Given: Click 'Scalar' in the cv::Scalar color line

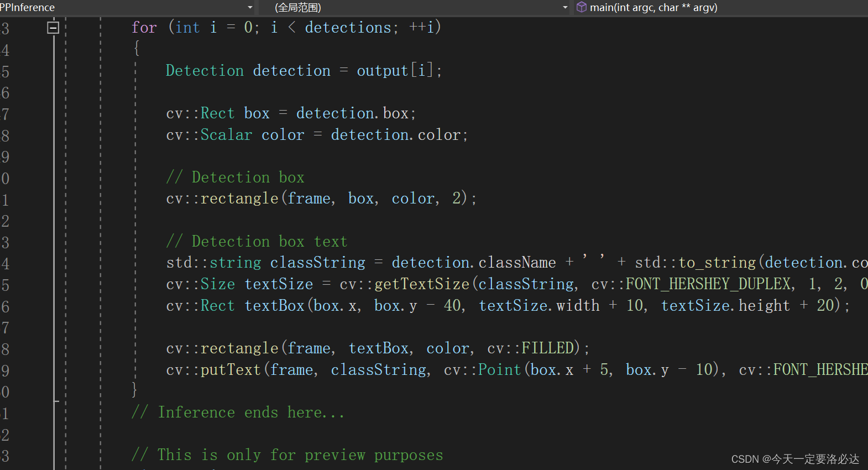Looking at the screenshot, I should pos(226,135).
